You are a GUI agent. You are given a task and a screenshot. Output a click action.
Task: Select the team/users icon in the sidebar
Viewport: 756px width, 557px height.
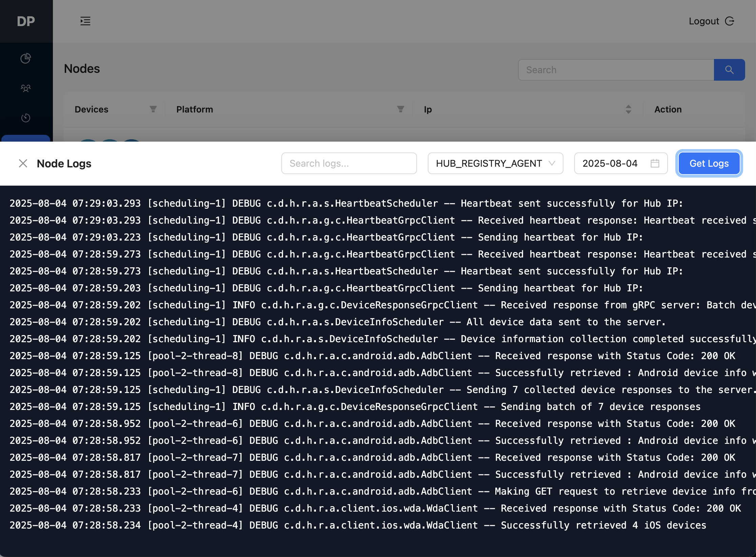click(x=26, y=88)
